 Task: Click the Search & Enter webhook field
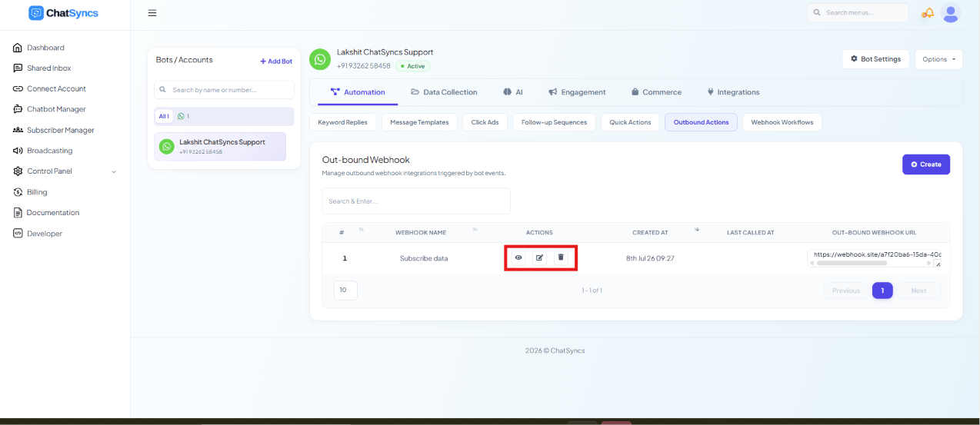(x=416, y=201)
